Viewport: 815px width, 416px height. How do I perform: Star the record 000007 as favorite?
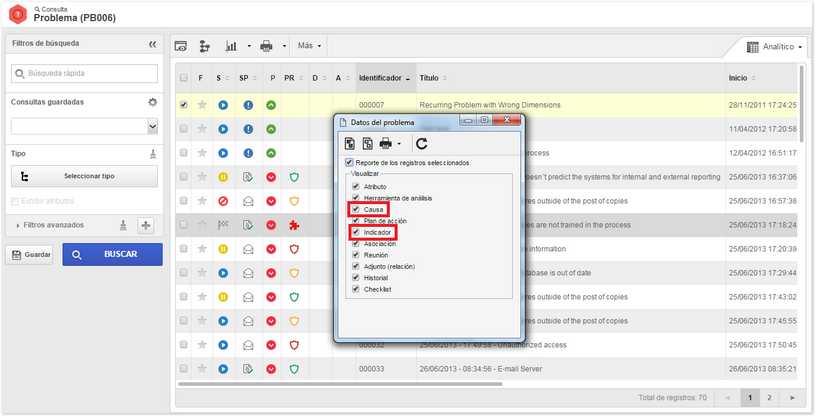pos(202,105)
